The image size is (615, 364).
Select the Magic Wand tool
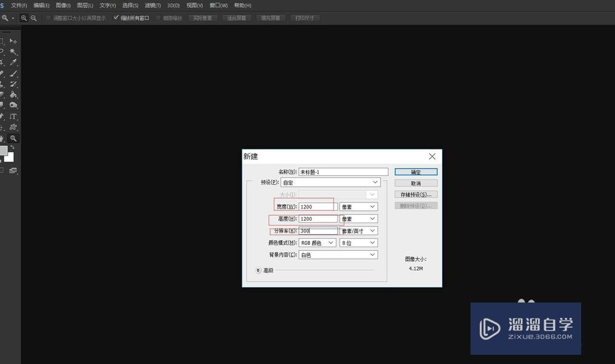(14, 52)
